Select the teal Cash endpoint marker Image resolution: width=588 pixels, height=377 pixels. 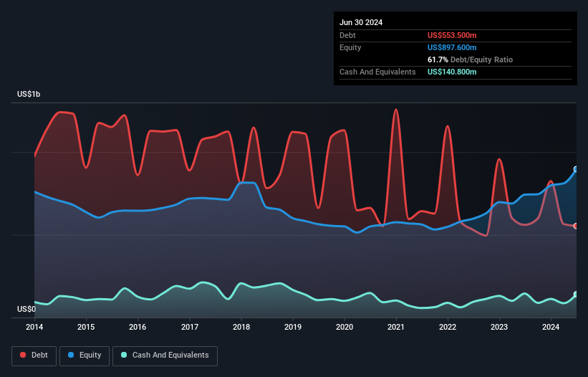[576, 295]
